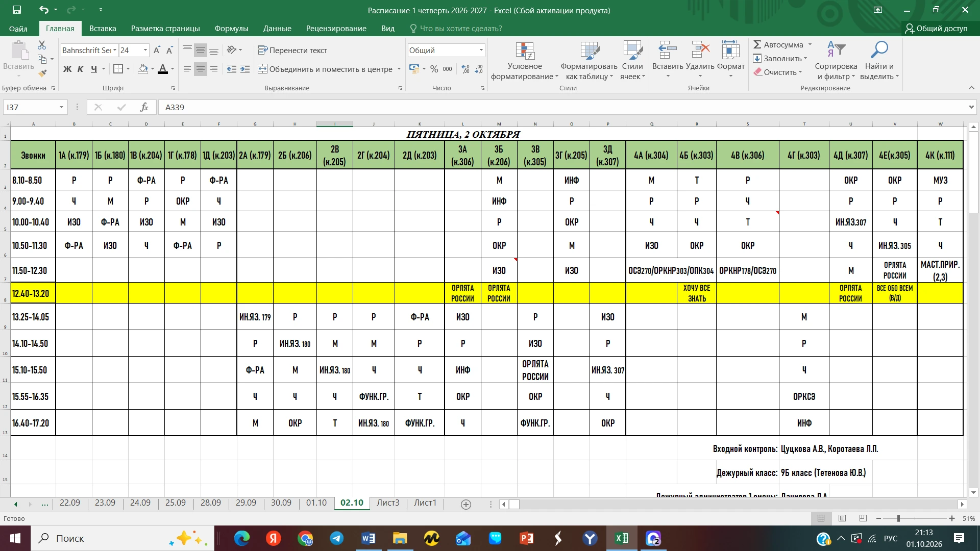Click the Очистить clear button
The width and height of the screenshot is (980, 551).
click(776, 72)
